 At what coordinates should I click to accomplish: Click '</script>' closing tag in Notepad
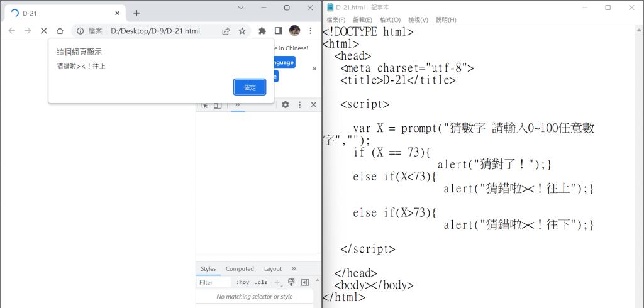point(368,249)
